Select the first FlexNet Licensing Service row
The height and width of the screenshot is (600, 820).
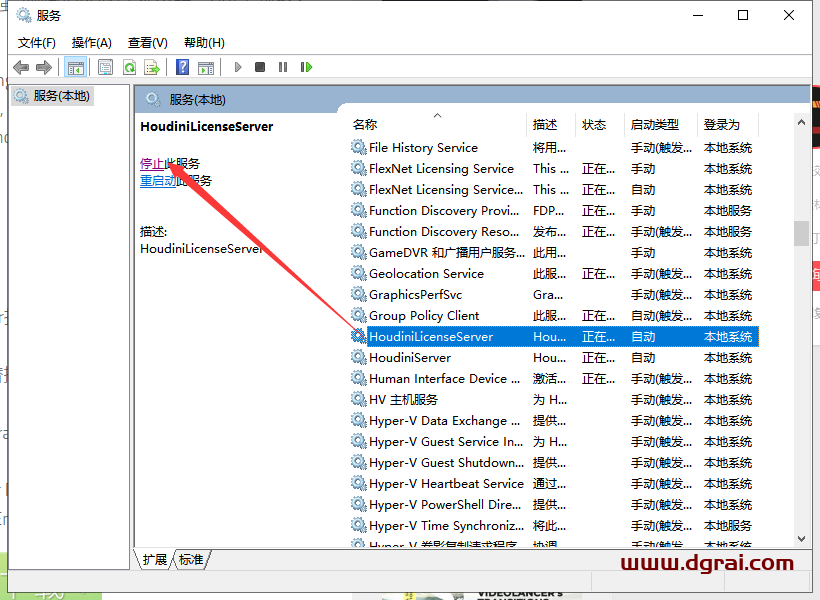(554, 168)
